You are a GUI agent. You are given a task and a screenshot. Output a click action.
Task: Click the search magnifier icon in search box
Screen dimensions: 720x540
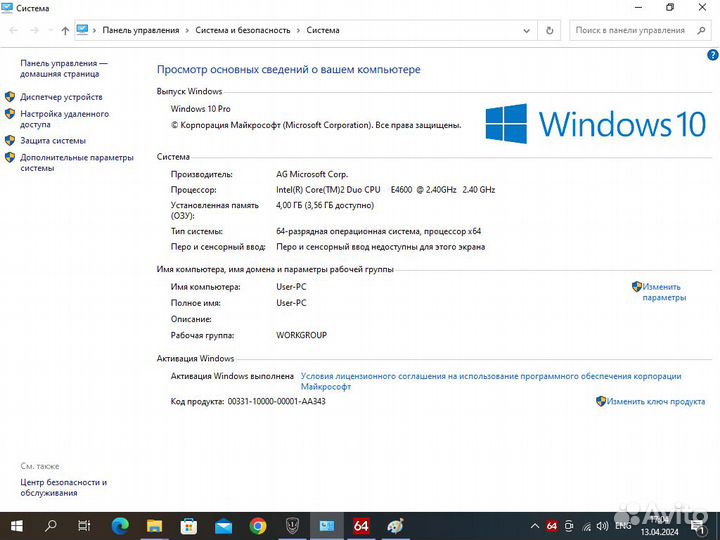(701, 30)
